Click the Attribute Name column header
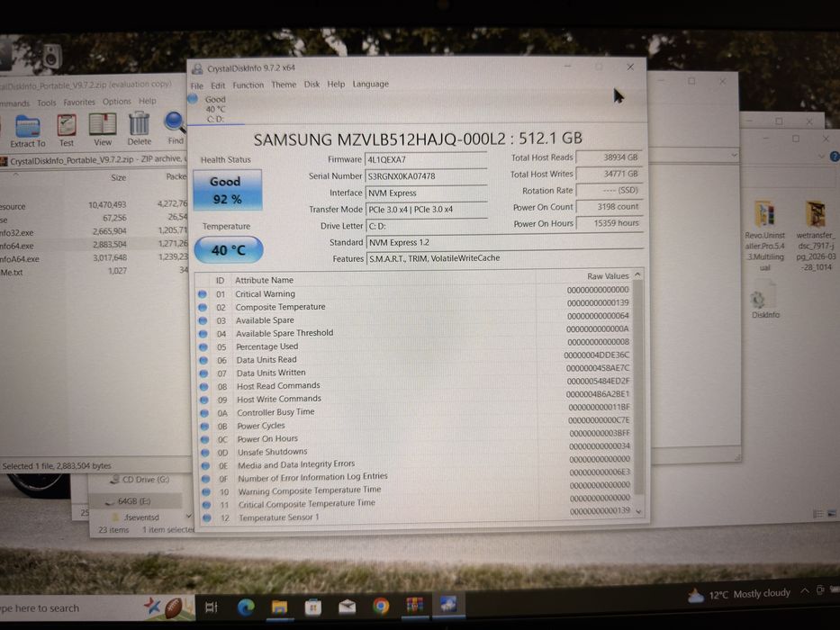This screenshot has height=630, width=840. tap(264, 280)
